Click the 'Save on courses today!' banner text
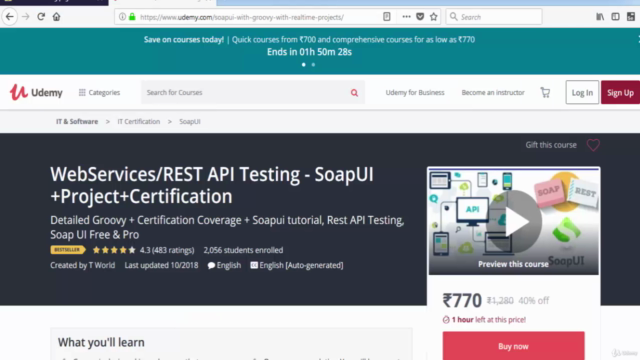640x360 pixels. click(184, 40)
